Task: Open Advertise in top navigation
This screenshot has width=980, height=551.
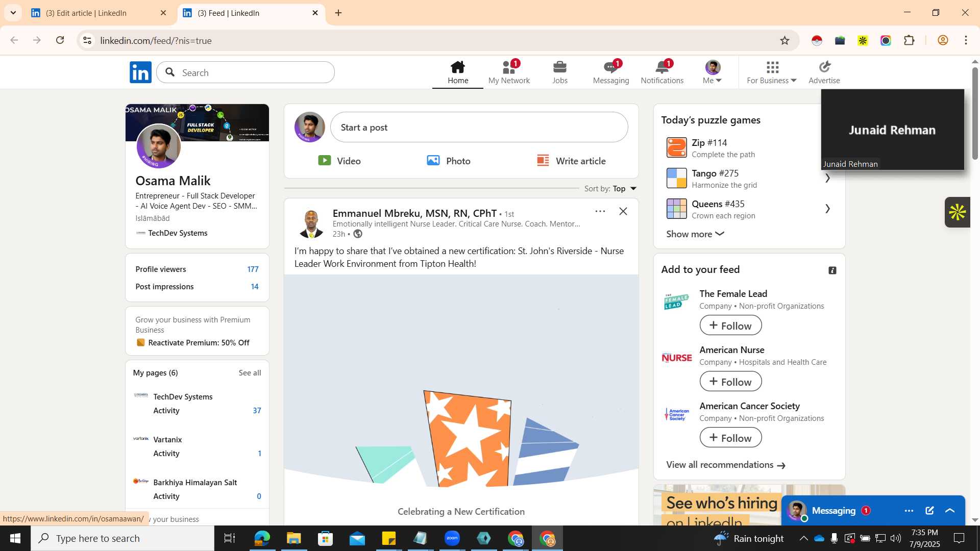Action: point(824,72)
